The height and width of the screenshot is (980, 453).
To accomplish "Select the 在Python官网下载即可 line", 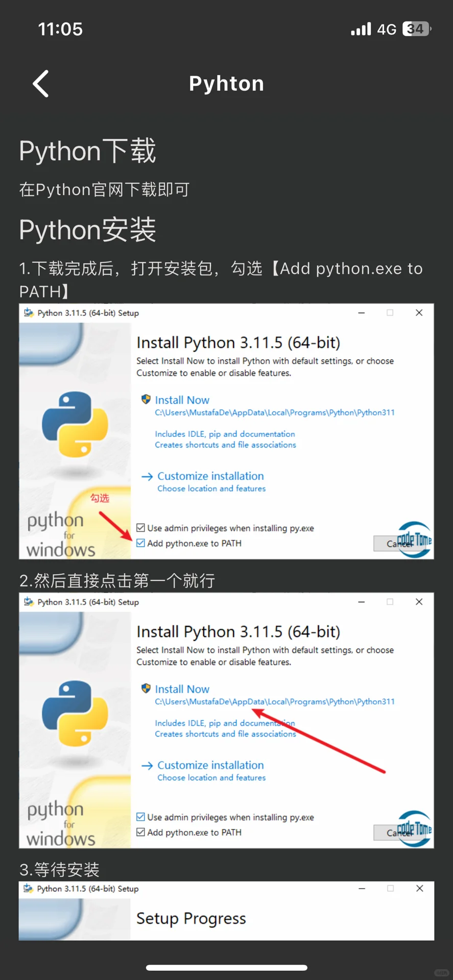I will coord(104,189).
